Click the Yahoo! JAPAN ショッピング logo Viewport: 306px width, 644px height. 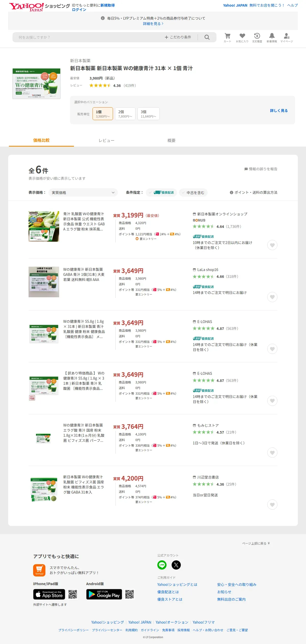click(39, 7)
